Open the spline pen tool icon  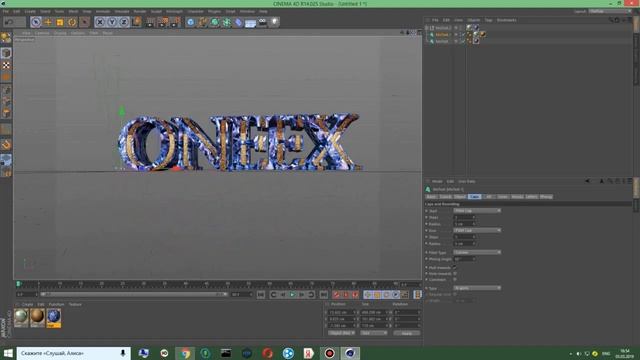pyautogui.click(x=202, y=22)
